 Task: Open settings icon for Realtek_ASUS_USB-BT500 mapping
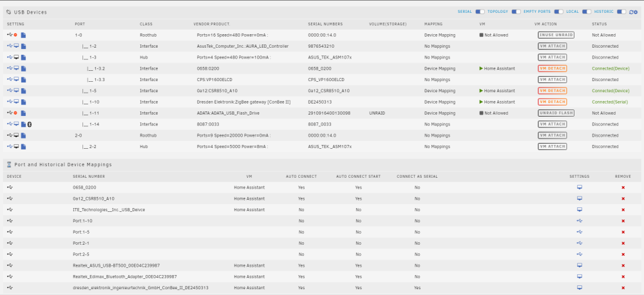[x=580, y=265]
